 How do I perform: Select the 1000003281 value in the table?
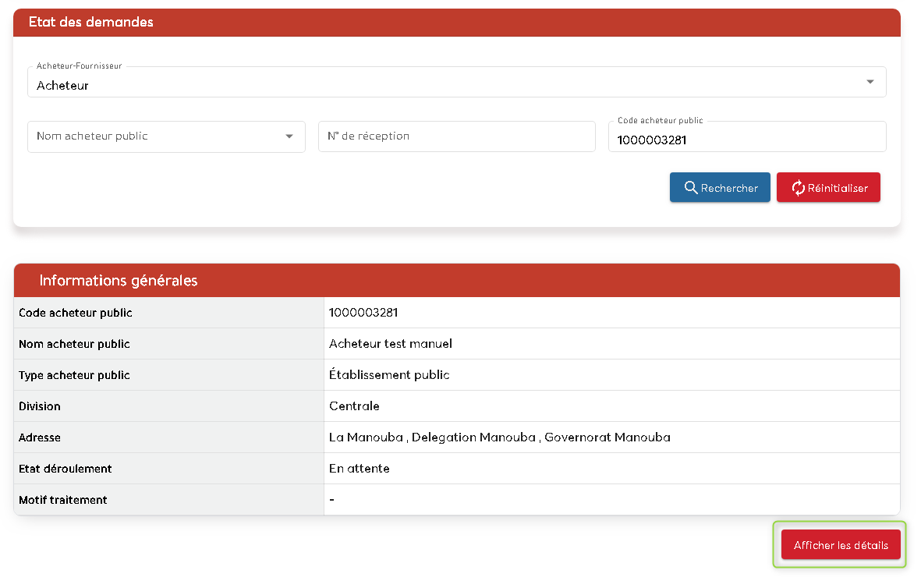[363, 313]
